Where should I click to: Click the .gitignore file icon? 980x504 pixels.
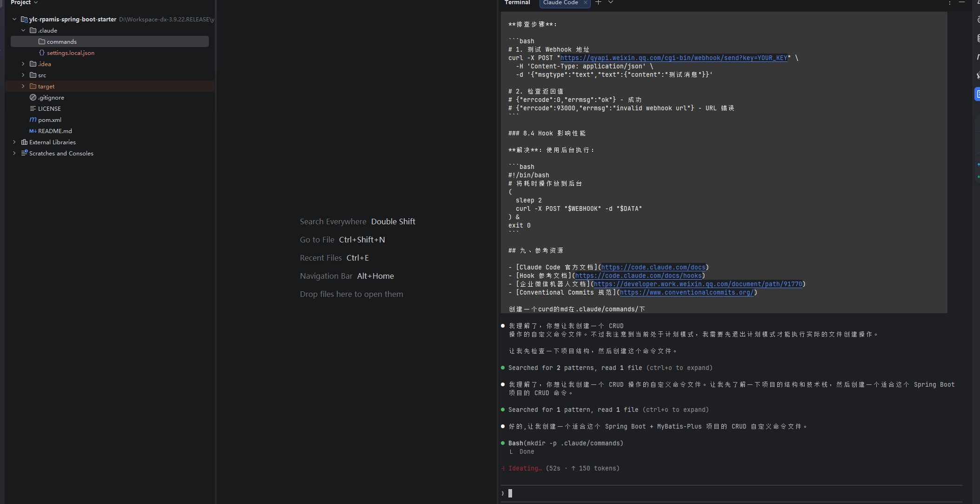pos(33,97)
